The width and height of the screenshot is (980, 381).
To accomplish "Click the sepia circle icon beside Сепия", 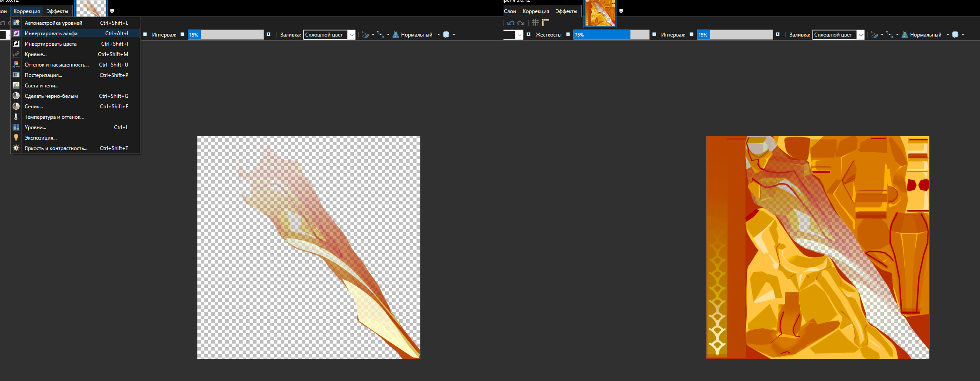I will [16, 106].
